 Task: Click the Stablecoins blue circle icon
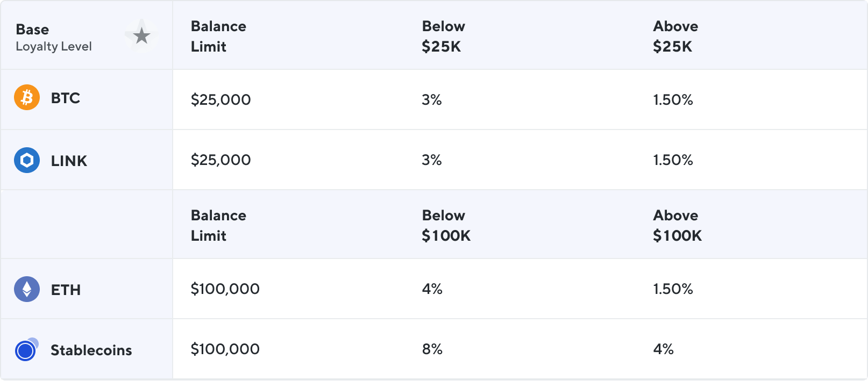[x=26, y=350]
